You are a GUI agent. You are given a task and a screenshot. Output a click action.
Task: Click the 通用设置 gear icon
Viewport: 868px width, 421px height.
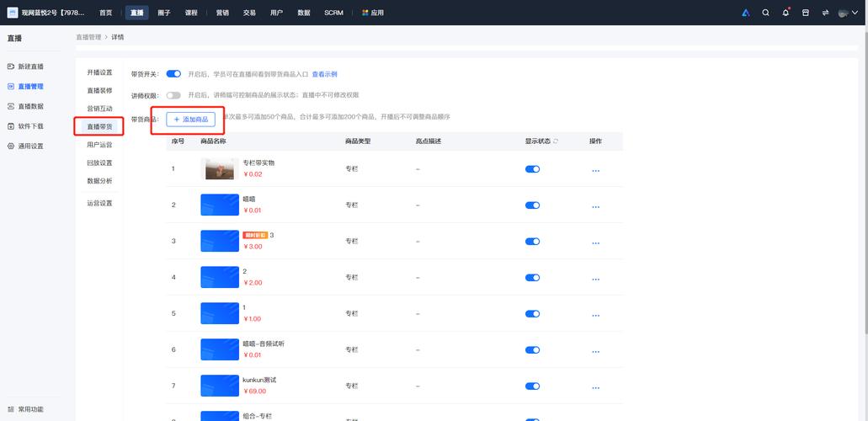coord(11,147)
